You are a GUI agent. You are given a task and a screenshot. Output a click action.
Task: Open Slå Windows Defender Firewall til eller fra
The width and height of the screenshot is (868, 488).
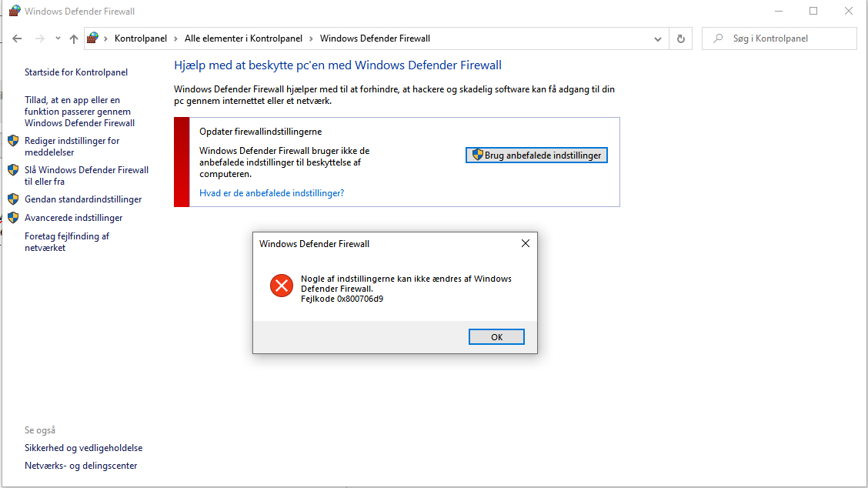pyautogui.click(x=86, y=175)
